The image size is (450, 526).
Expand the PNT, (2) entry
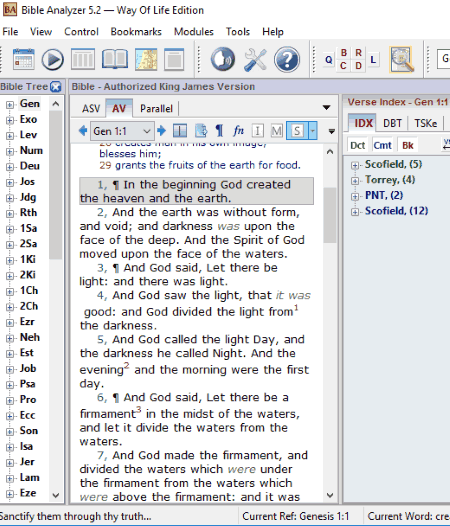click(355, 196)
